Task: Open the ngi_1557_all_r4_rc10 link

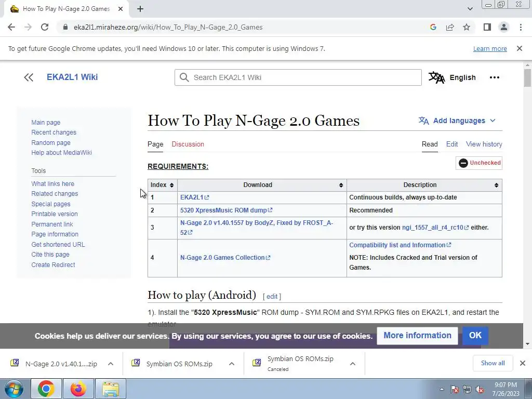Action: (x=435, y=228)
